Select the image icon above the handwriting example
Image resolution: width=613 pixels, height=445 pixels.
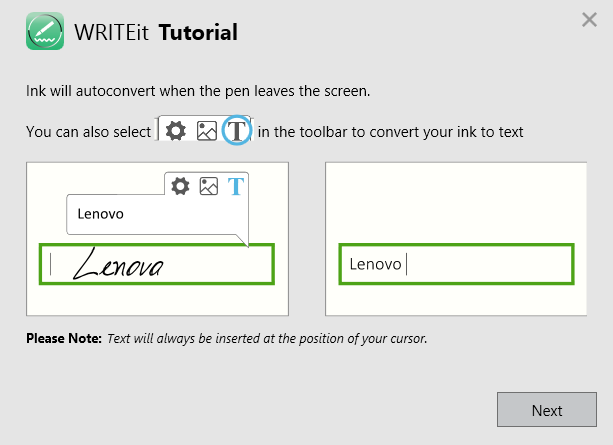point(209,186)
